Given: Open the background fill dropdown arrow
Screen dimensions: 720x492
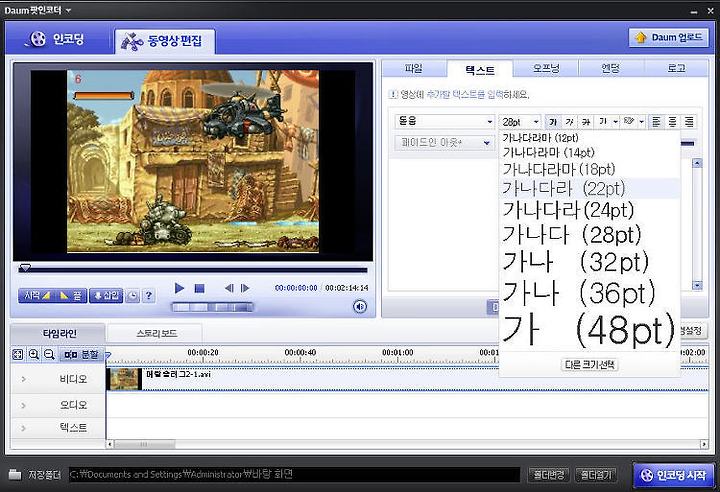Looking at the screenshot, I should [x=641, y=122].
